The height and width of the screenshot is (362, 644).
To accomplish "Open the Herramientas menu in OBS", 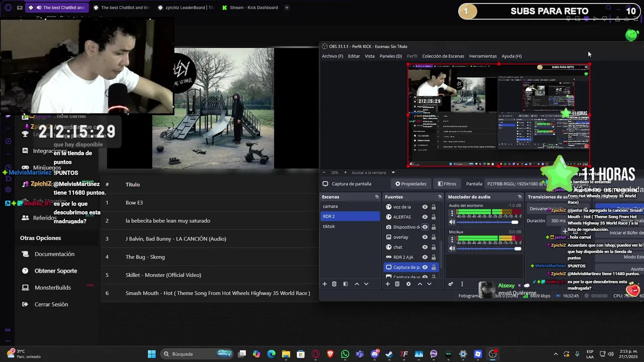I will [x=482, y=56].
